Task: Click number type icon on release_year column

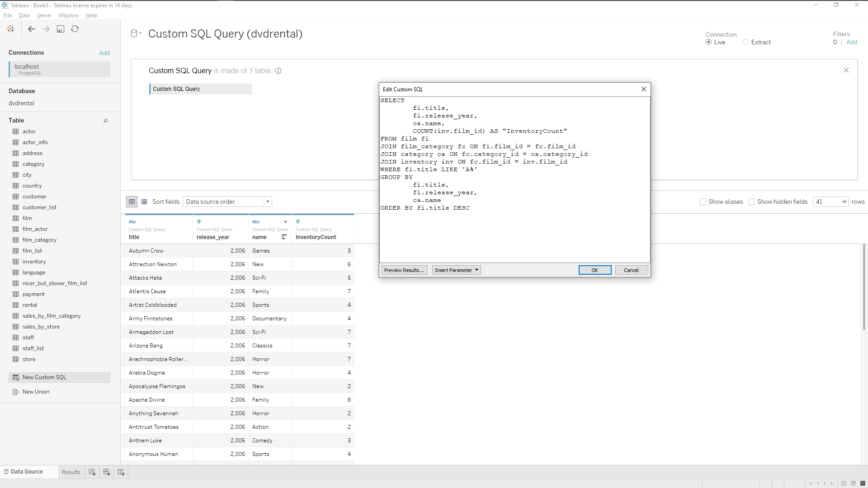Action: pos(199,222)
